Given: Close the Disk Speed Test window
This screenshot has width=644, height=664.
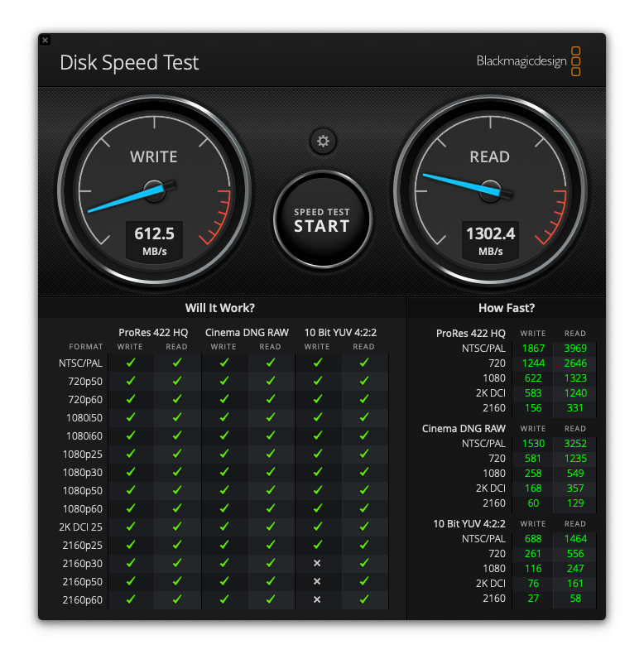Looking at the screenshot, I should [46, 41].
